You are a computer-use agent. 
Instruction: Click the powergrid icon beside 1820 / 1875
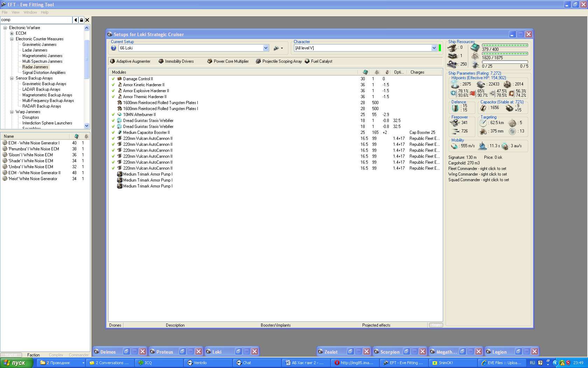coord(475,56)
